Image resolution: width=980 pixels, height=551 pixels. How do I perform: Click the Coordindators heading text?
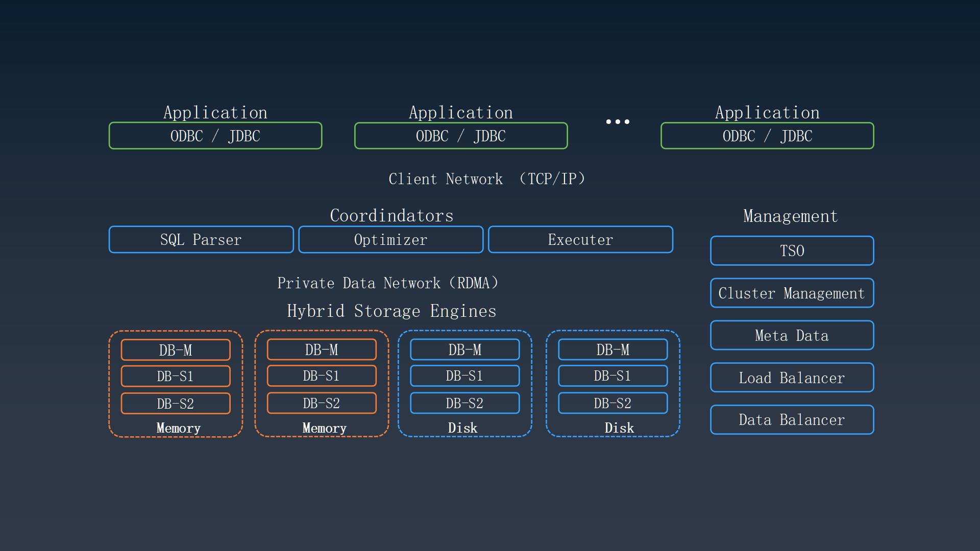tap(391, 216)
